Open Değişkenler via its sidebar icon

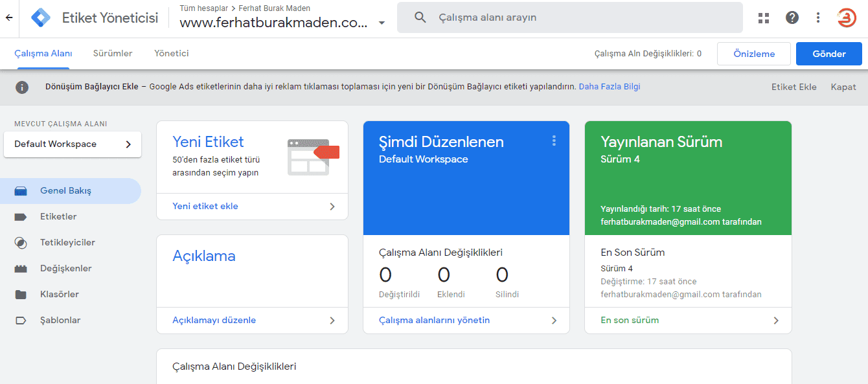[20, 268]
